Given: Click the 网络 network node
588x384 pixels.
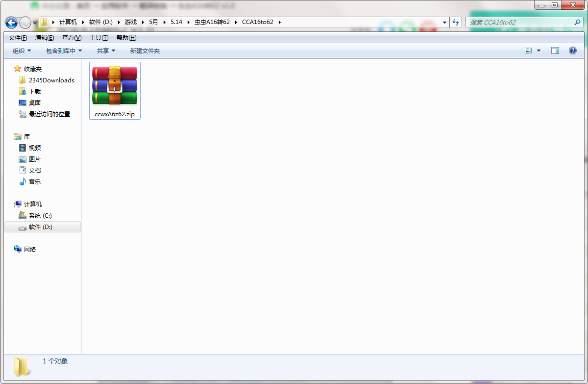Looking at the screenshot, I should click(25, 249).
